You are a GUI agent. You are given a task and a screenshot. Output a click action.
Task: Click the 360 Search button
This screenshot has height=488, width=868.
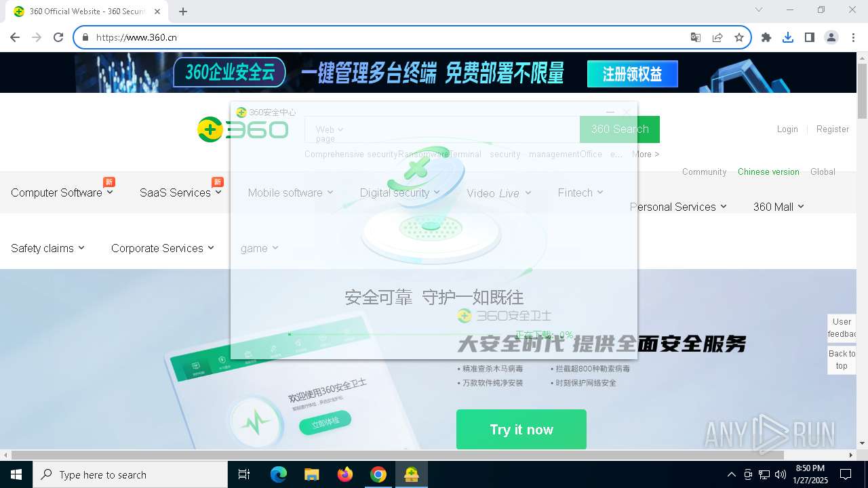click(x=620, y=129)
